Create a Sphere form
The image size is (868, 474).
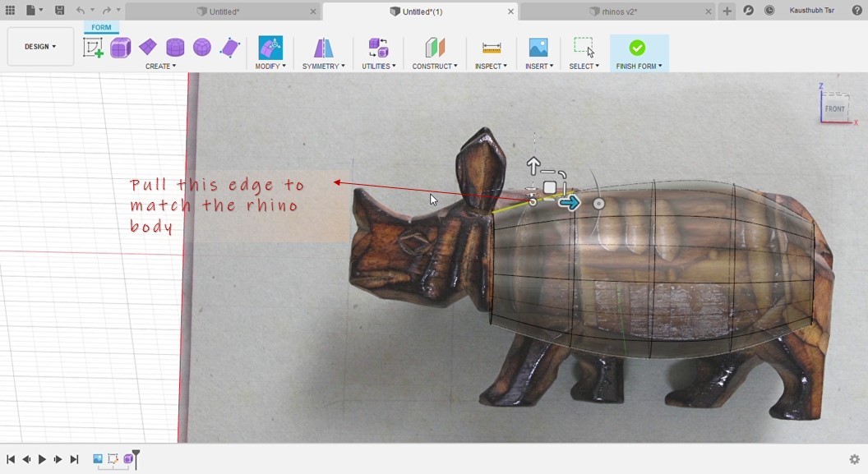[202, 48]
